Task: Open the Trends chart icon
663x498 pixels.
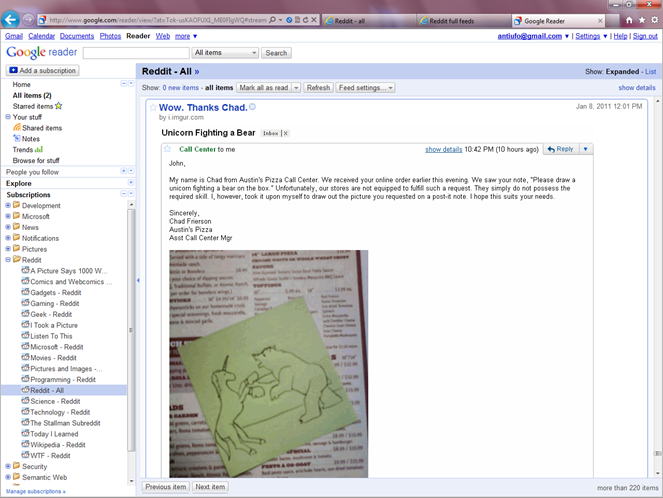Action: click(x=39, y=149)
